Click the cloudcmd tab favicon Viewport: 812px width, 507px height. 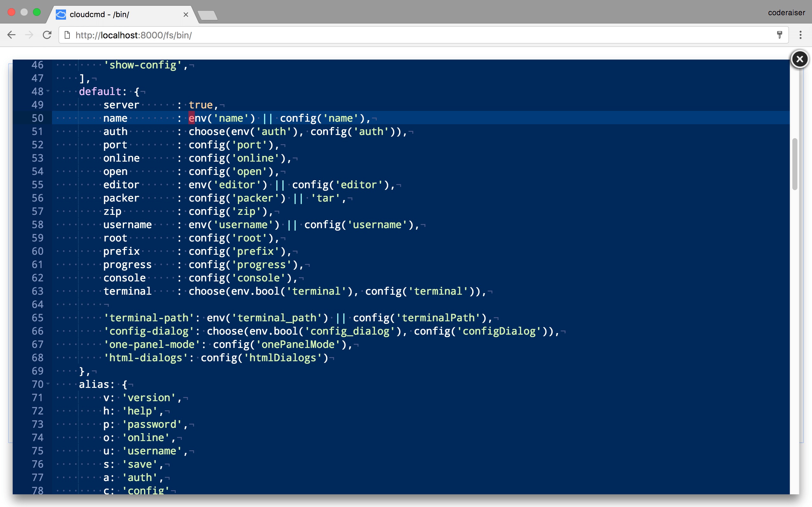click(61, 15)
